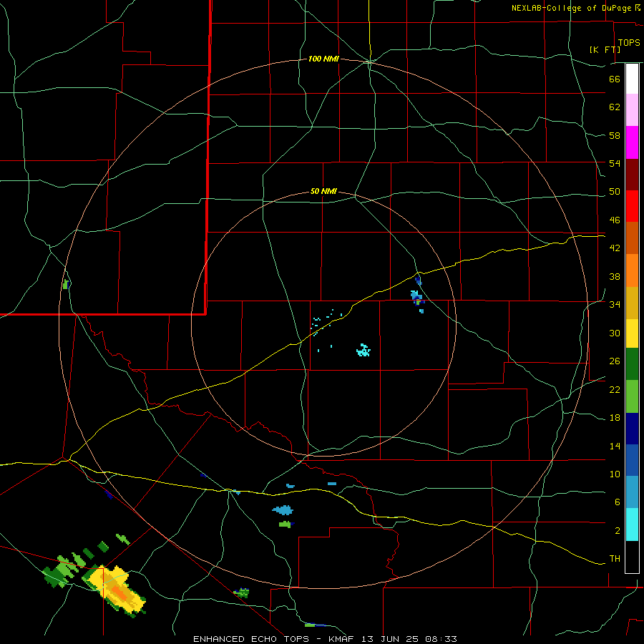Select the maroon legend color band
Viewport: 644px width, 644px height.
(x=632, y=175)
